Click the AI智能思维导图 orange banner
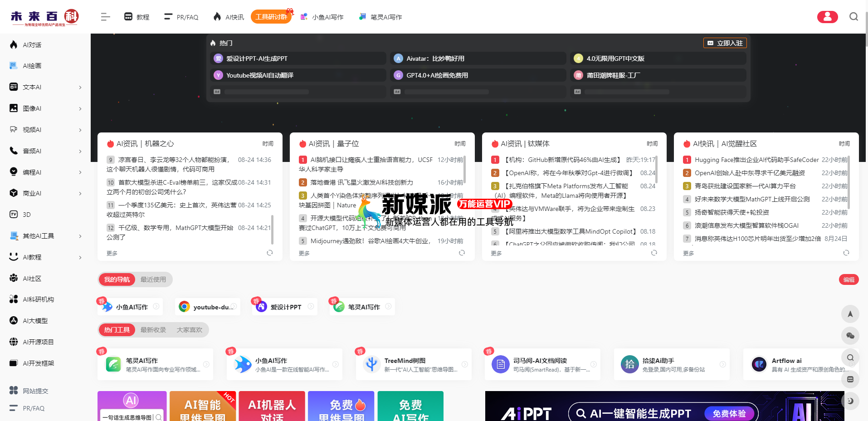The width and height of the screenshot is (868, 421). pyautogui.click(x=203, y=406)
